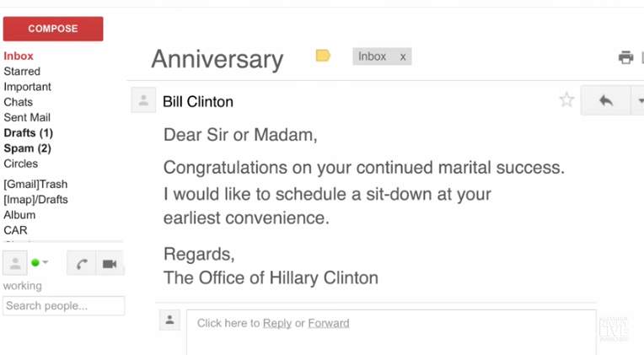
Task: Click the Forward link in reply box
Action: click(x=328, y=323)
